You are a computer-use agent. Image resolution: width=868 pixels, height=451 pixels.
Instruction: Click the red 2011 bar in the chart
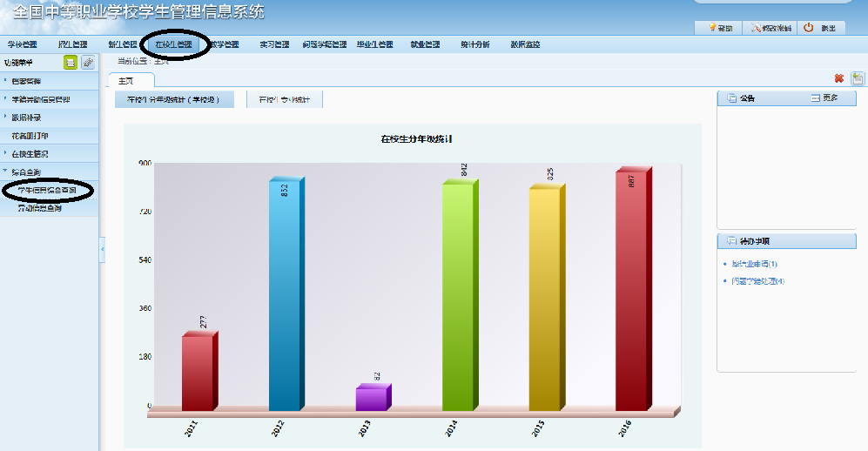point(198,371)
